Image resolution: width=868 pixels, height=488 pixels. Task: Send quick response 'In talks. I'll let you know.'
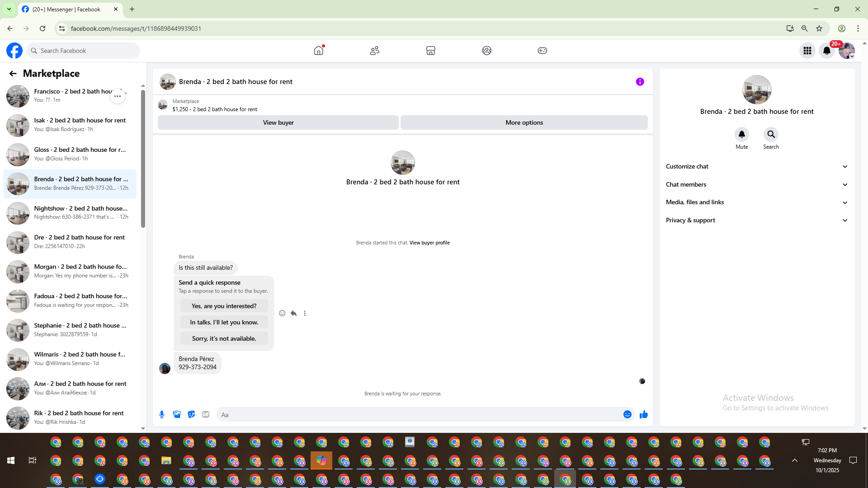pos(224,323)
